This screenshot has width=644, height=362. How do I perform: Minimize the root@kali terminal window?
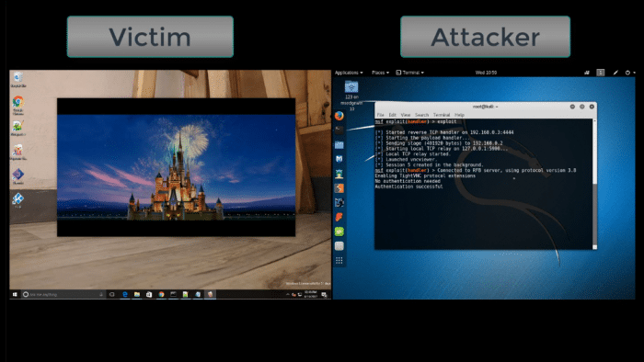point(572,107)
